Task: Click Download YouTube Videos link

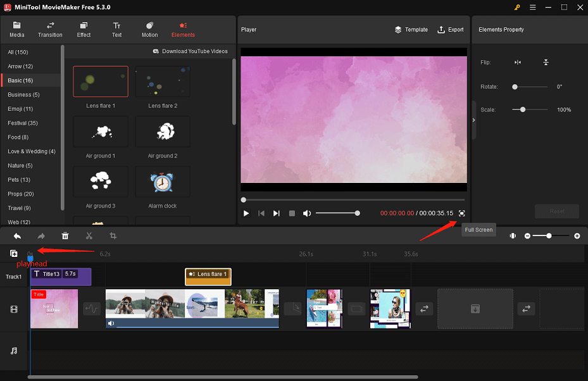Action: [191, 51]
